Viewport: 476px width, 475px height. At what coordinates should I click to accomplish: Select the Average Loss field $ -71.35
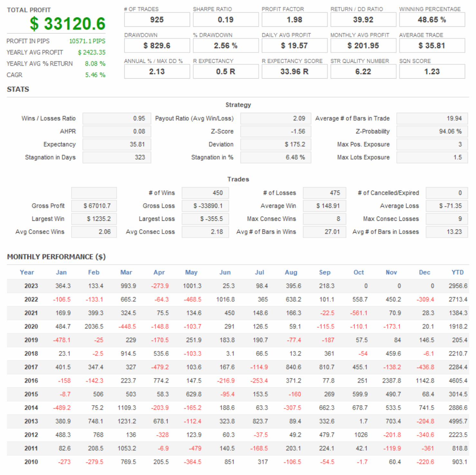click(447, 206)
